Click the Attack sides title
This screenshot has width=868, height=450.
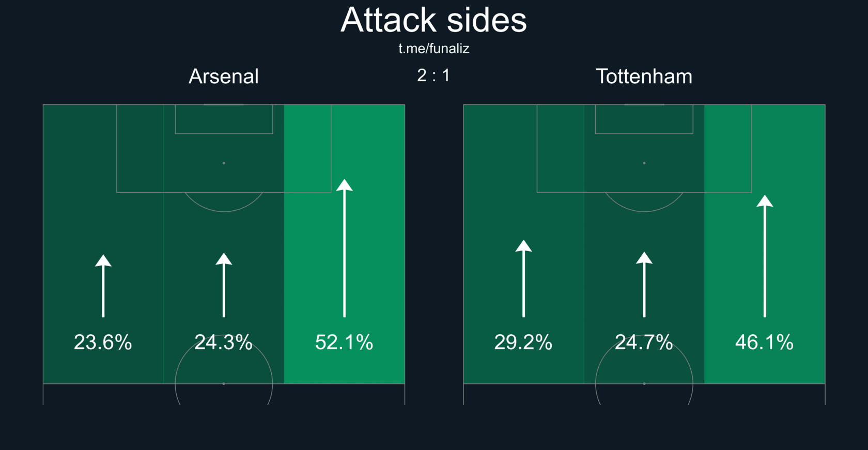point(434,20)
